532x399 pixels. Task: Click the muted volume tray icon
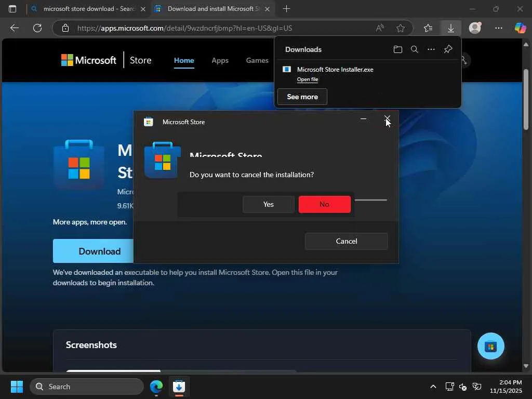click(x=463, y=387)
